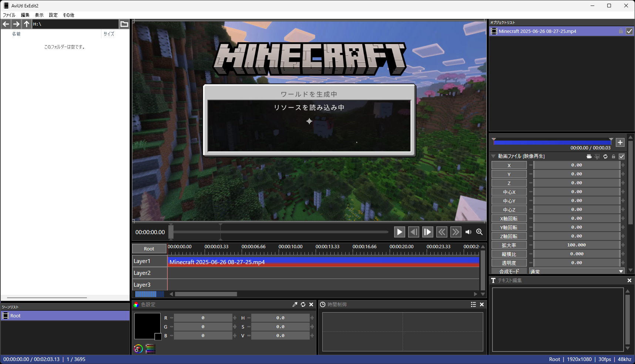Decrease the R color value with its minus
This screenshot has height=364, width=635.
pyautogui.click(x=171, y=318)
